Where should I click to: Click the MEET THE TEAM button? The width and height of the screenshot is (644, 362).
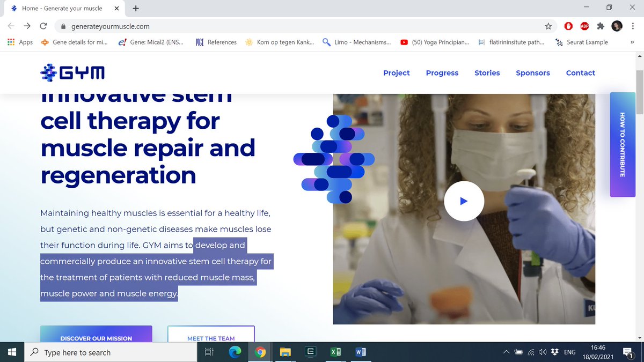[x=211, y=338]
